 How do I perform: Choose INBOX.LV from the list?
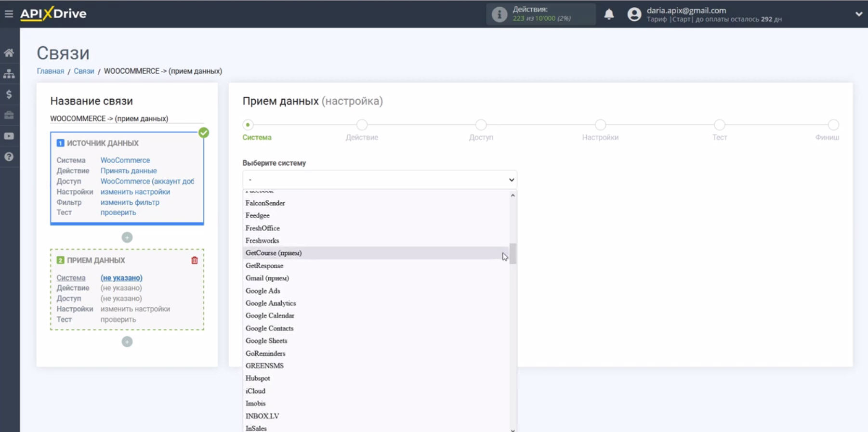click(376, 416)
